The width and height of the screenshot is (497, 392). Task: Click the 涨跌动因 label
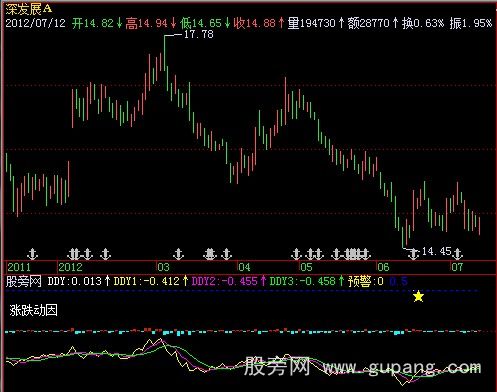click(x=34, y=310)
